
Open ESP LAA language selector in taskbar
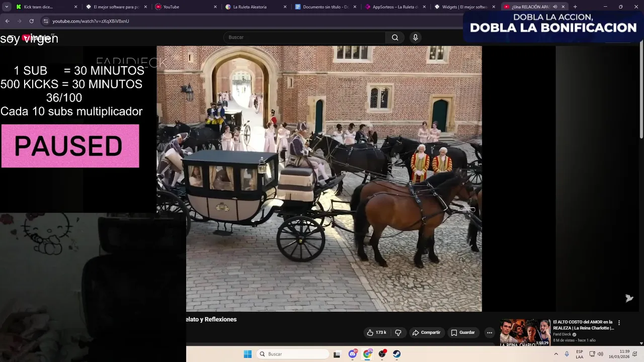580,354
